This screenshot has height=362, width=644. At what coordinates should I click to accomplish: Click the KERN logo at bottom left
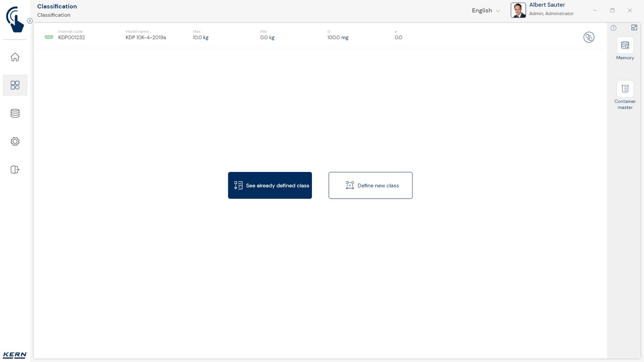click(15, 355)
